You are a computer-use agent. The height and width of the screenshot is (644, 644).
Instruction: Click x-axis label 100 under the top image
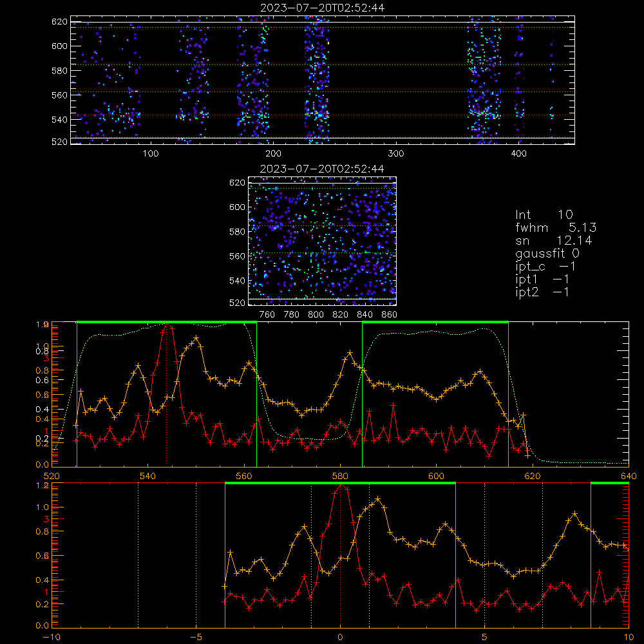tap(151, 154)
